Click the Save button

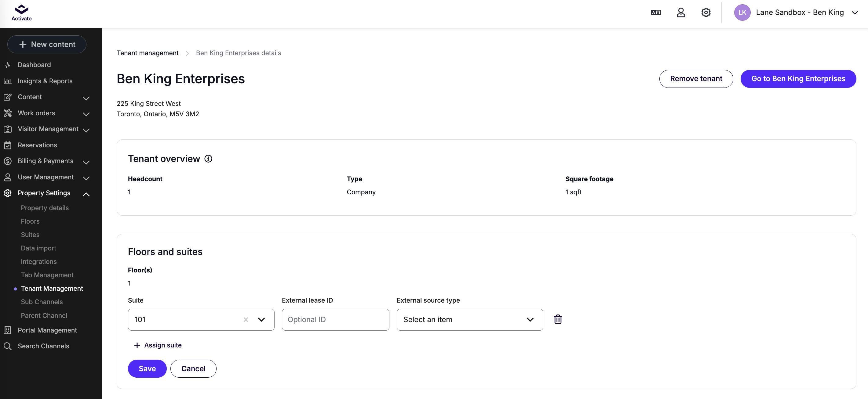147,369
